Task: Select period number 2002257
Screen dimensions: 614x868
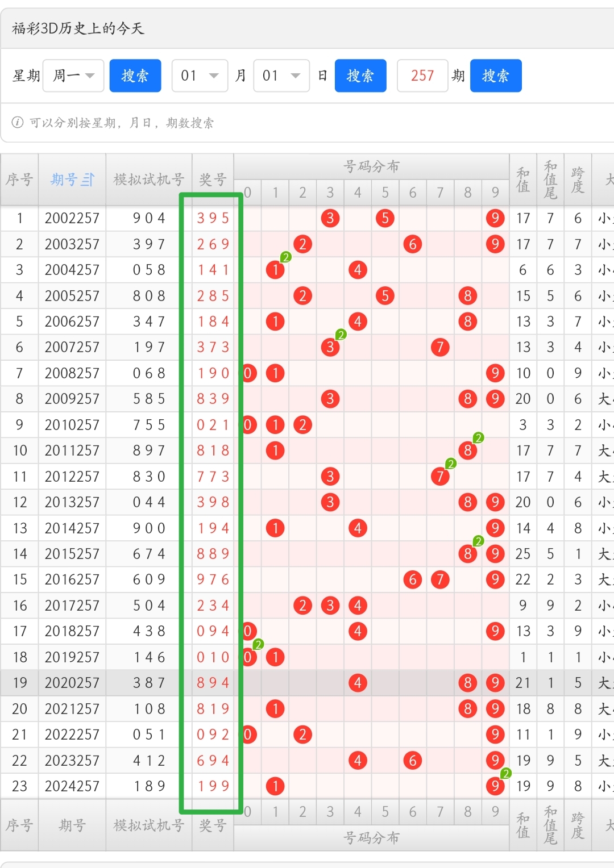Action: (72, 218)
